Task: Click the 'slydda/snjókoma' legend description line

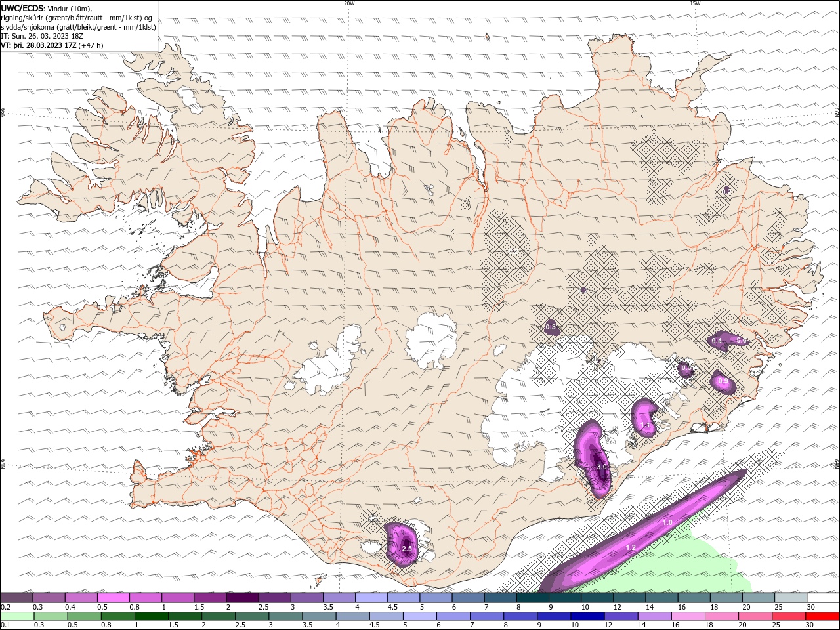Action: (79, 27)
